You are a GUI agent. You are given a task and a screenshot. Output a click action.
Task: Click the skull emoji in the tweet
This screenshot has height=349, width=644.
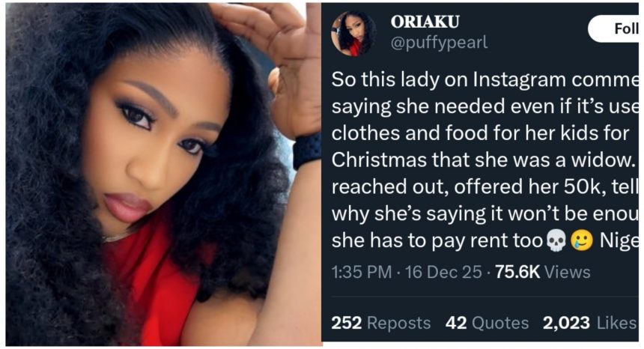555,242
